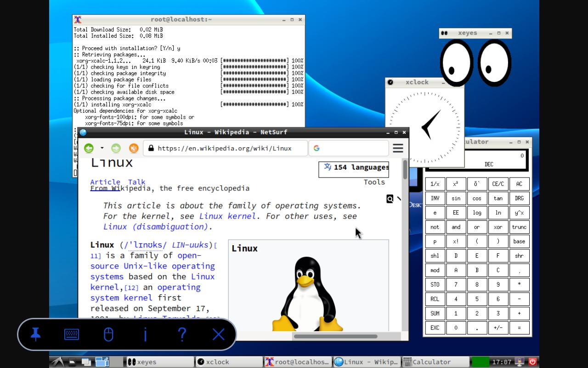Toggle INV mode on the calculator

tap(435, 198)
